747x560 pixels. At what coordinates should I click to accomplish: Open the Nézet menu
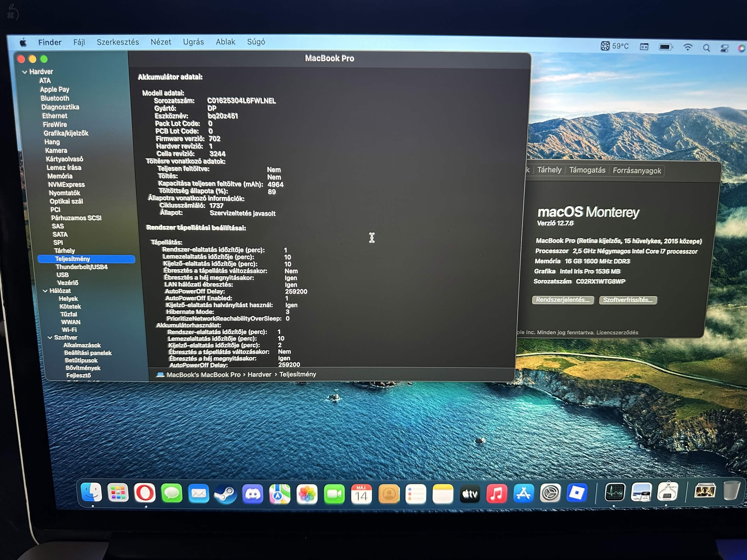[x=161, y=42]
